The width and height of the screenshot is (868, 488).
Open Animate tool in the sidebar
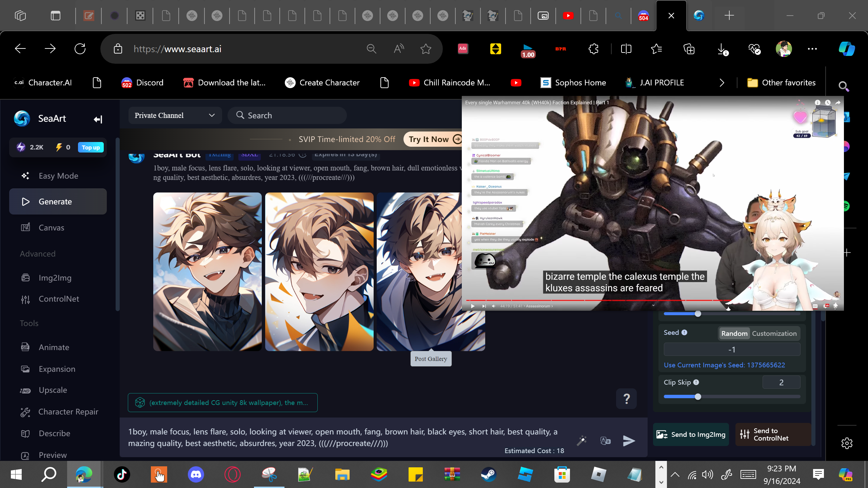pos(58,347)
